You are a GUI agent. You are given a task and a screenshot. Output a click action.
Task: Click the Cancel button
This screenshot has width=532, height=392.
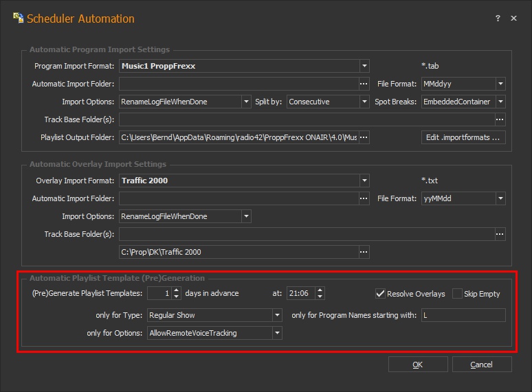[x=481, y=365]
